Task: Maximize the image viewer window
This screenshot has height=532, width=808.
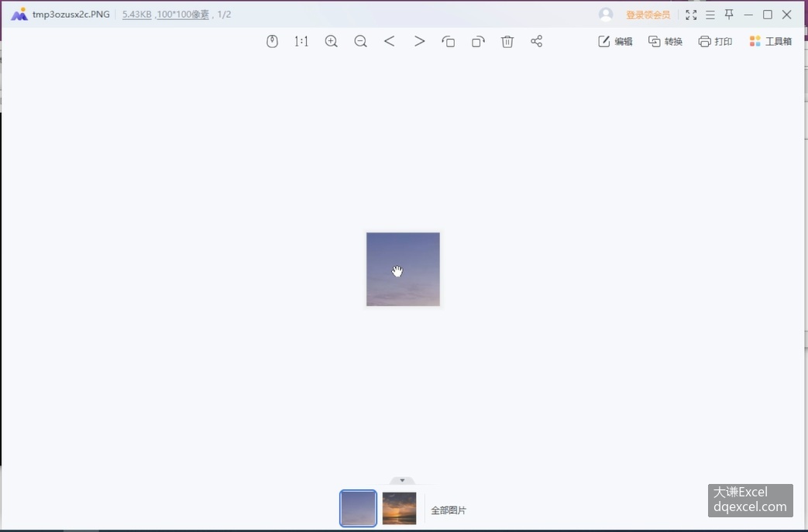Action: point(767,15)
